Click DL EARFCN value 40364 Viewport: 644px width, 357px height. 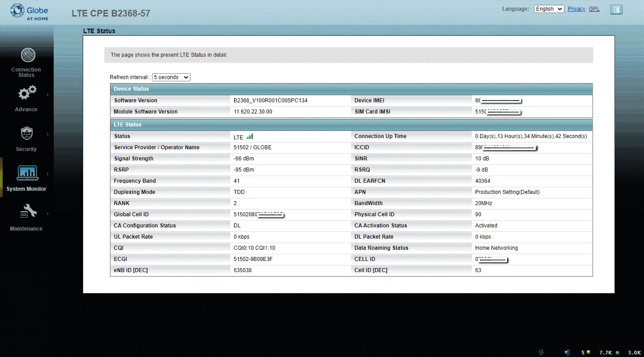(x=483, y=181)
